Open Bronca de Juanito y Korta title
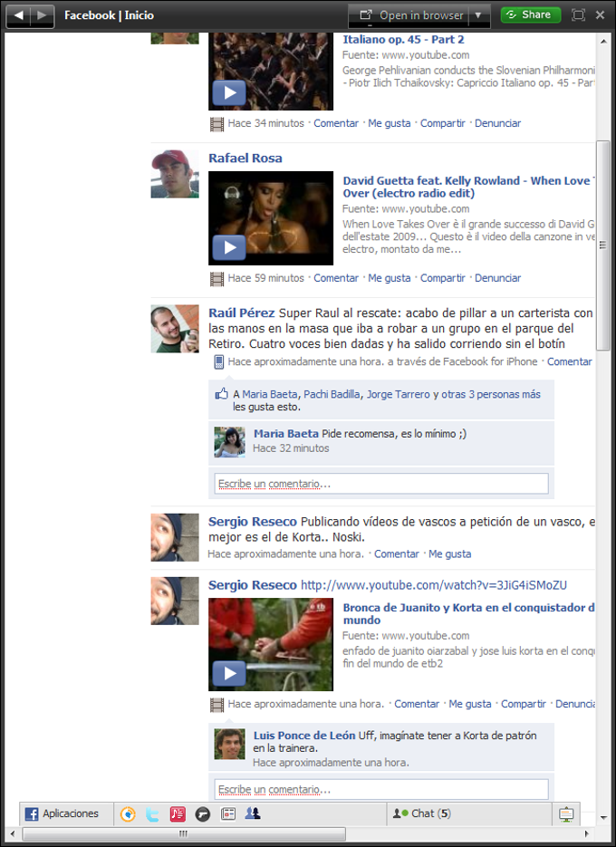Screen dimensions: 616x847 tap(469, 613)
